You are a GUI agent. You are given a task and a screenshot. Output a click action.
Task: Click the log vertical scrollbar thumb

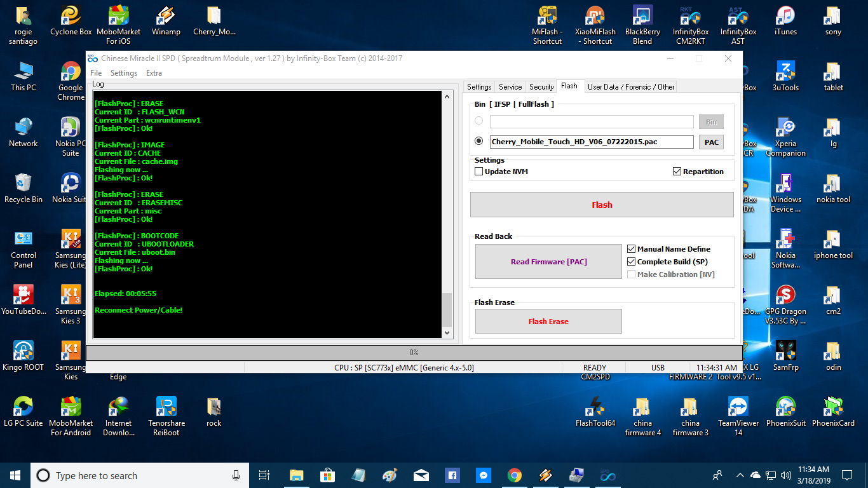point(447,309)
